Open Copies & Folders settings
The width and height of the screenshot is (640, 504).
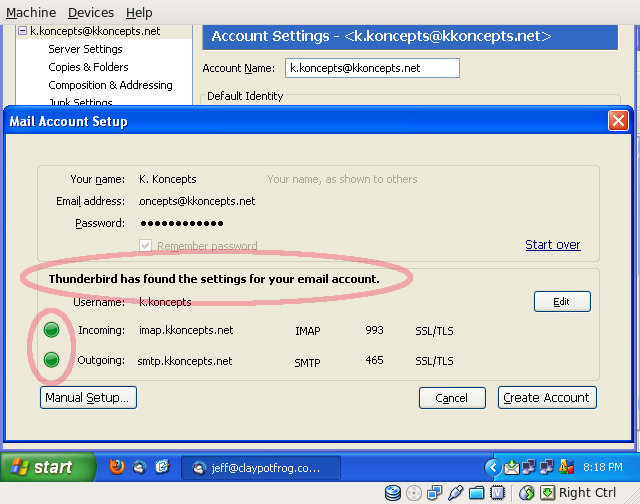point(88,67)
